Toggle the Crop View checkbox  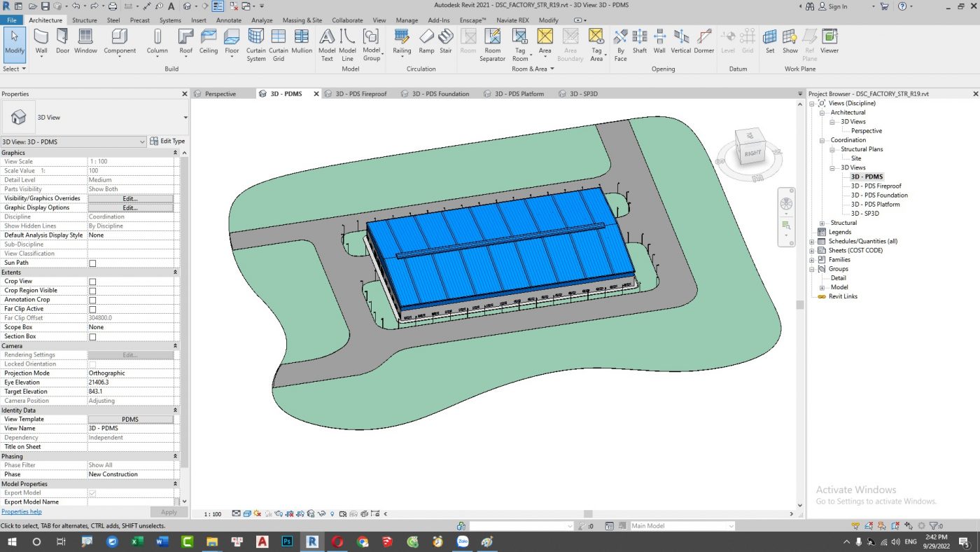(x=92, y=282)
